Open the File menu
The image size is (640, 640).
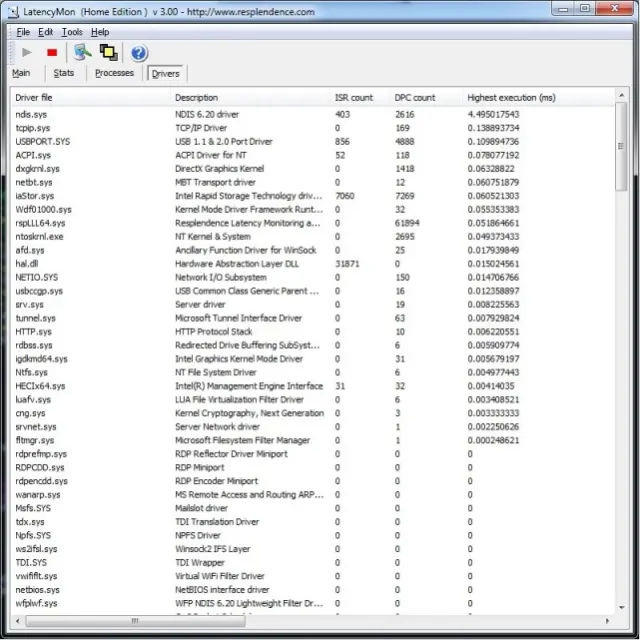[23, 32]
